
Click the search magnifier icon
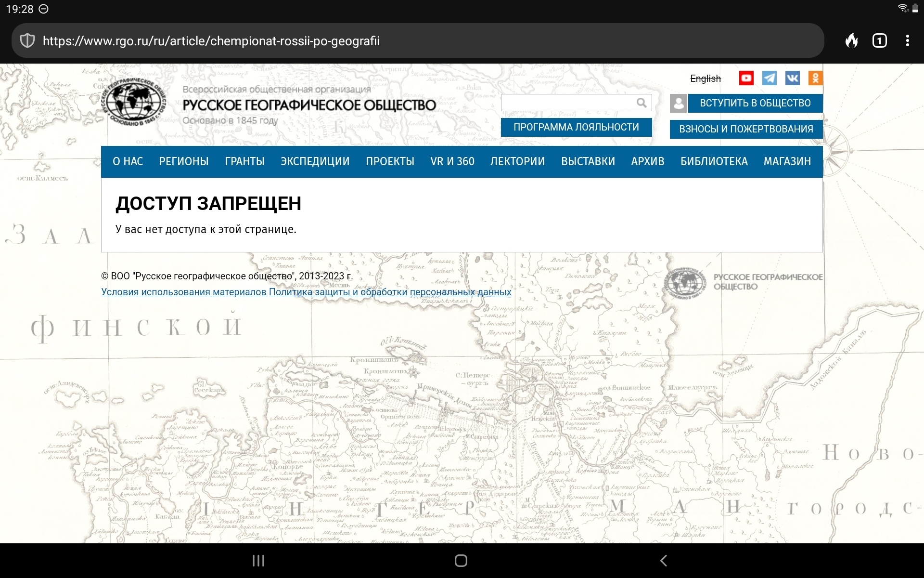(x=641, y=103)
